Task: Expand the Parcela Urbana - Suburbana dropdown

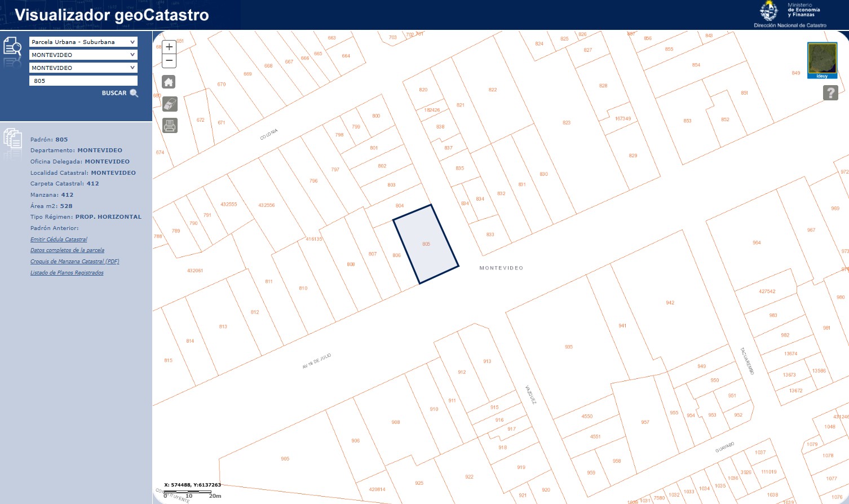Action: pos(83,42)
